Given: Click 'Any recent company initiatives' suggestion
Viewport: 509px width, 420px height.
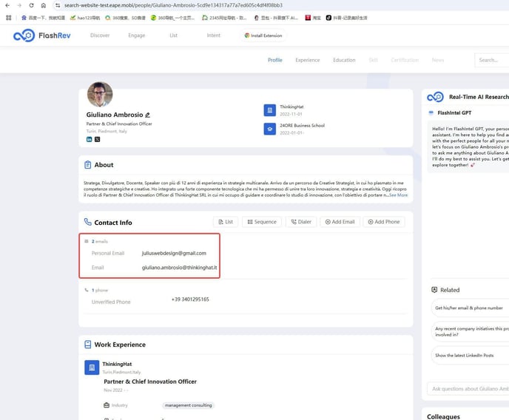Looking at the screenshot, I should 471,331.
